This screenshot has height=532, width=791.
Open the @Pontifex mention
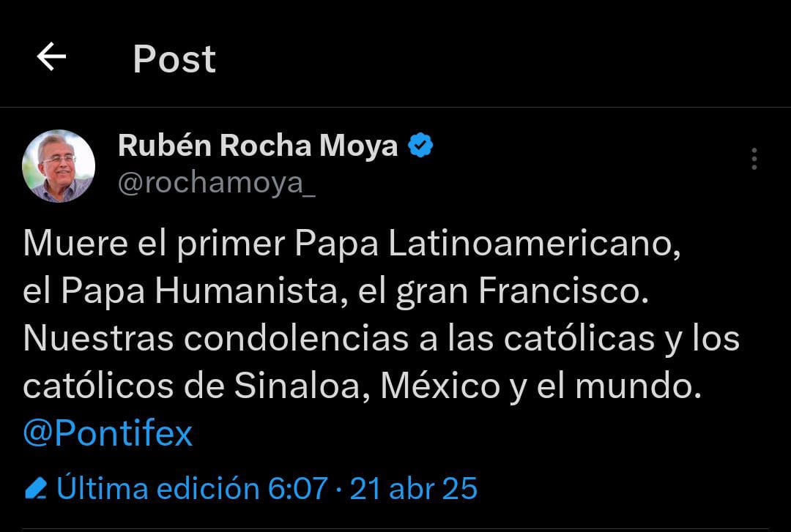pos(108,432)
